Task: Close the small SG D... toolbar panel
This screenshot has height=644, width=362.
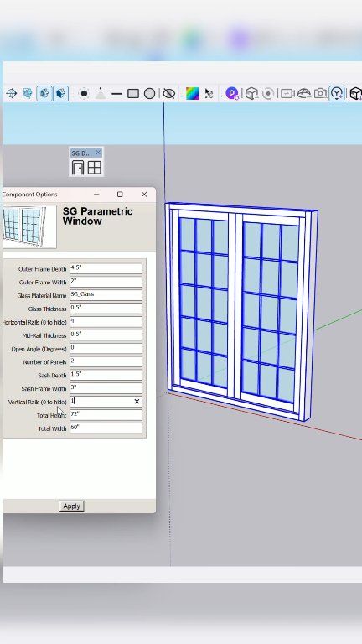Action: (x=98, y=153)
